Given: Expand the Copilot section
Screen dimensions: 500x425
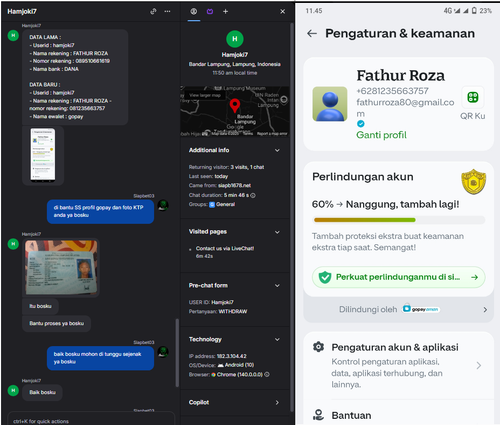Looking at the screenshot, I should [x=277, y=403].
